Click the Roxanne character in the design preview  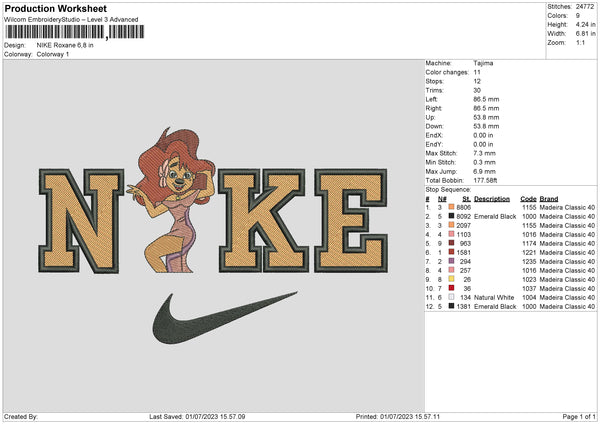point(171,200)
